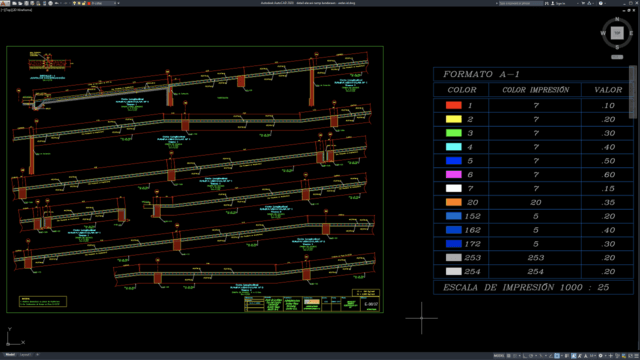Toggle the grid display icon in status bar
Screen dimensions: 640x360
click(x=509, y=356)
